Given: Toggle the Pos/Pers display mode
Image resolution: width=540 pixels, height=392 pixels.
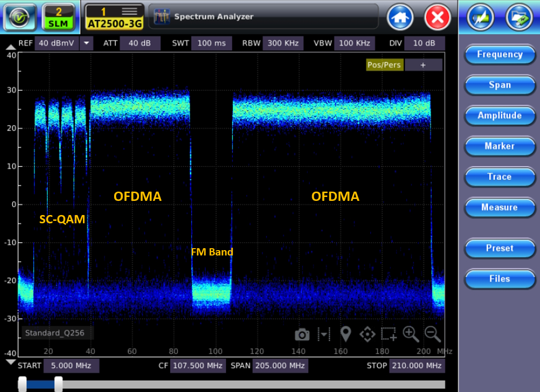Looking at the screenshot, I should click(x=384, y=64).
